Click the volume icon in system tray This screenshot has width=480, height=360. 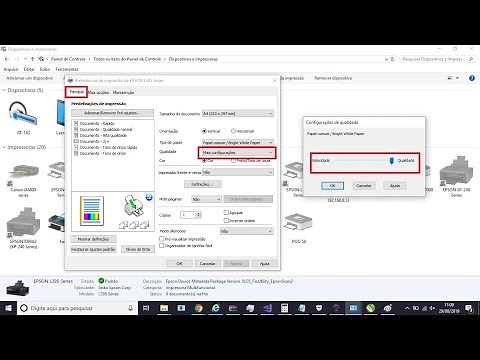[x=432, y=308]
